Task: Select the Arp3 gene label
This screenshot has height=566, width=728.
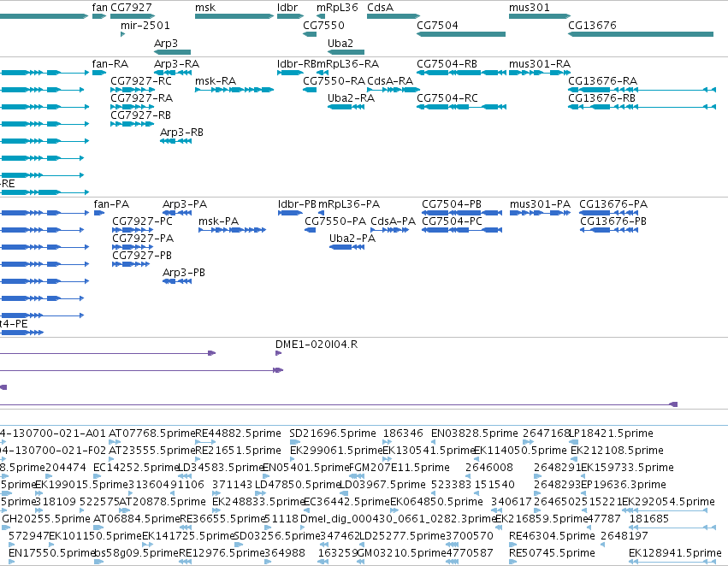Action: [166, 43]
